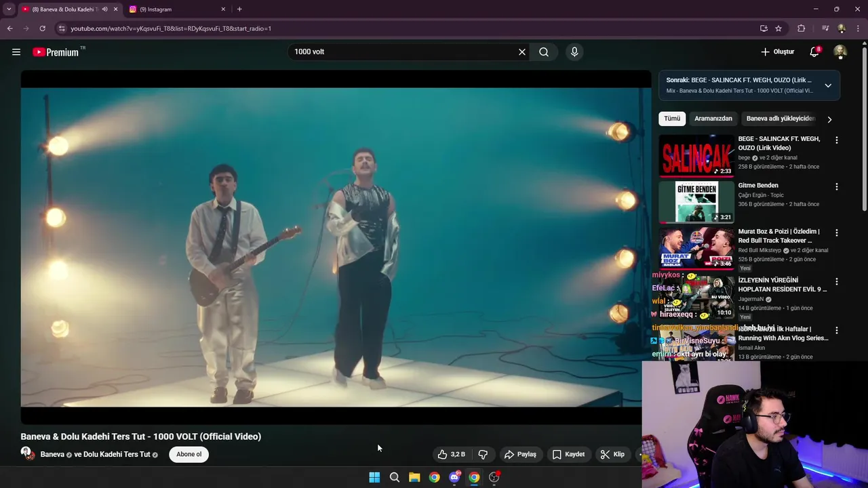Switch to the Instagram browser tab
Viewport: 868px width, 488px height.
point(176,9)
